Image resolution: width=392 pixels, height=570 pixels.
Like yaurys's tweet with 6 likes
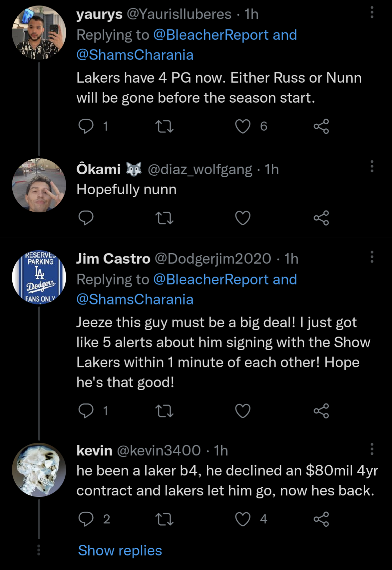(x=243, y=126)
